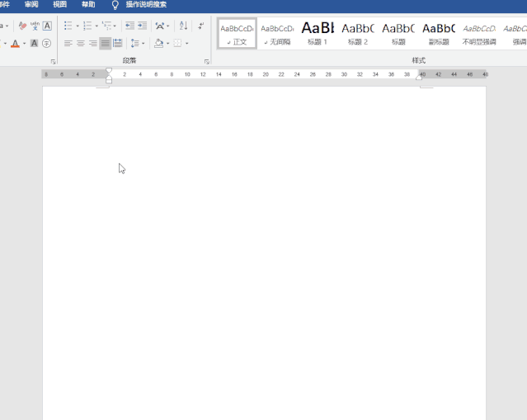Open the 帮助 tab
Screen dimensions: 527x420
point(88,5)
